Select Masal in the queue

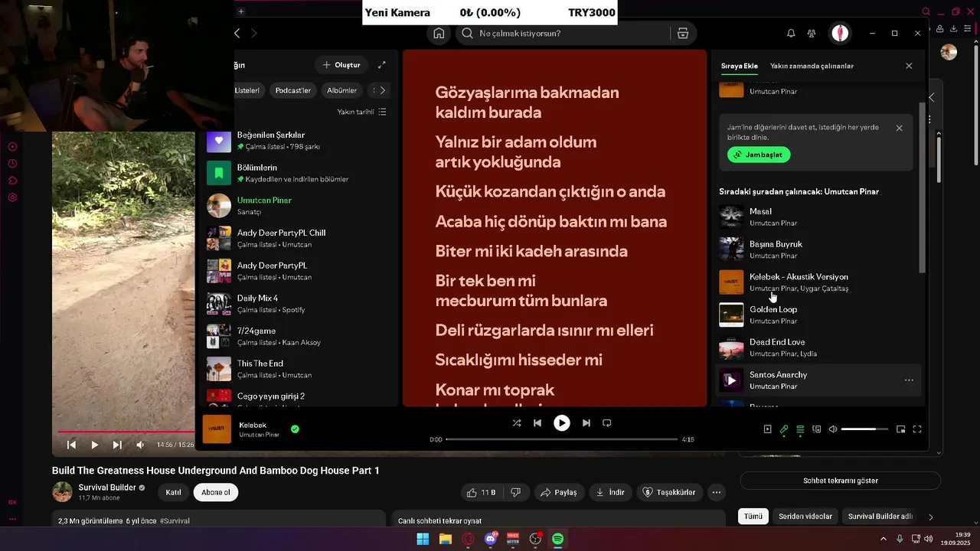[x=818, y=217]
